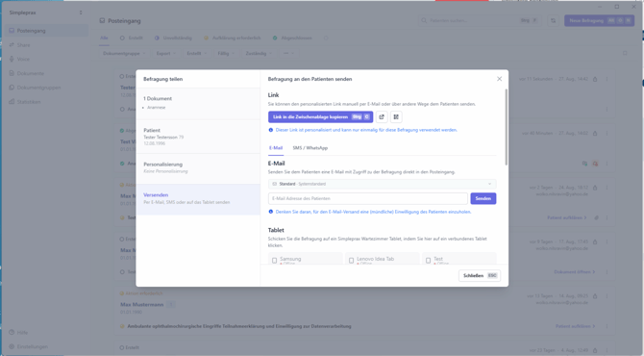Click the Schließen button

click(480, 275)
